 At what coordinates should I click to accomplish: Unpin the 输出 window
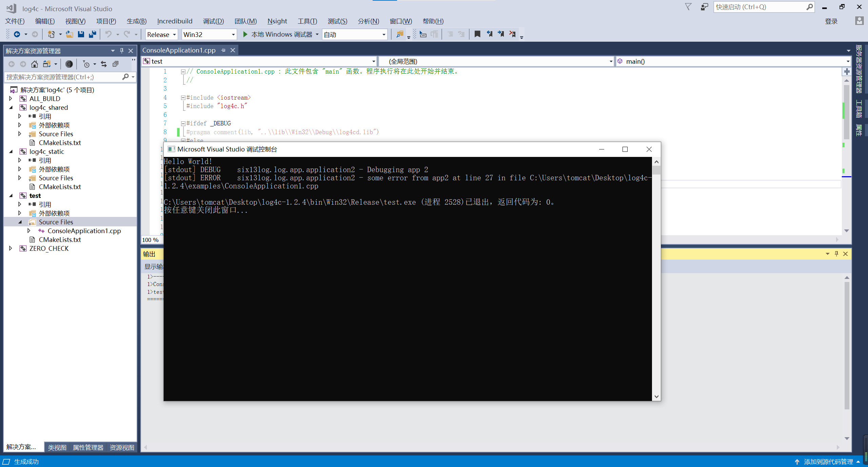tap(836, 253)
